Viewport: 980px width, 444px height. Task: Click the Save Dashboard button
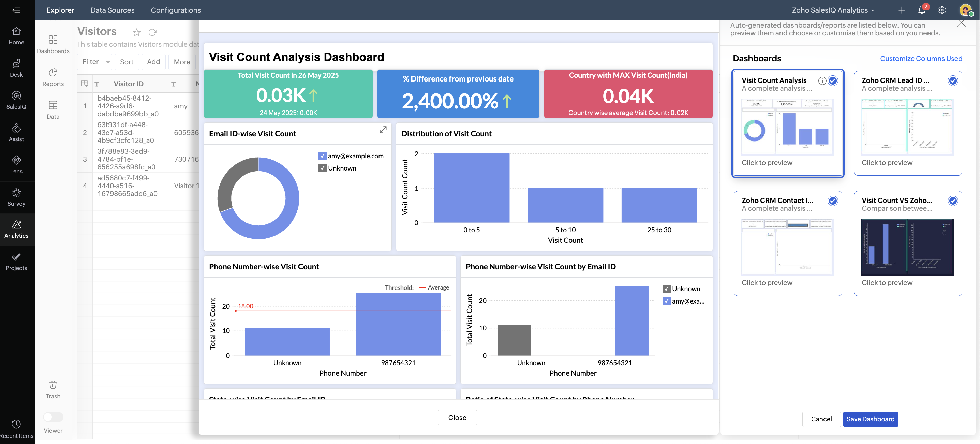coord(870,419)
